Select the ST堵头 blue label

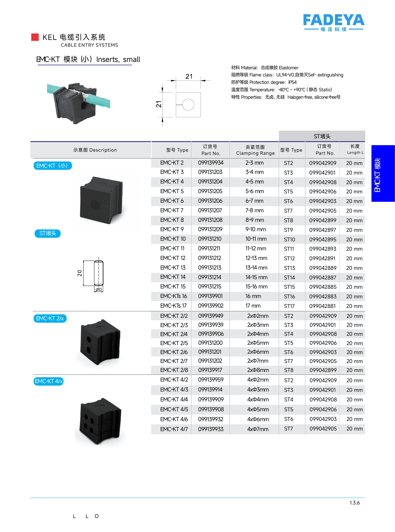[48, 233]
